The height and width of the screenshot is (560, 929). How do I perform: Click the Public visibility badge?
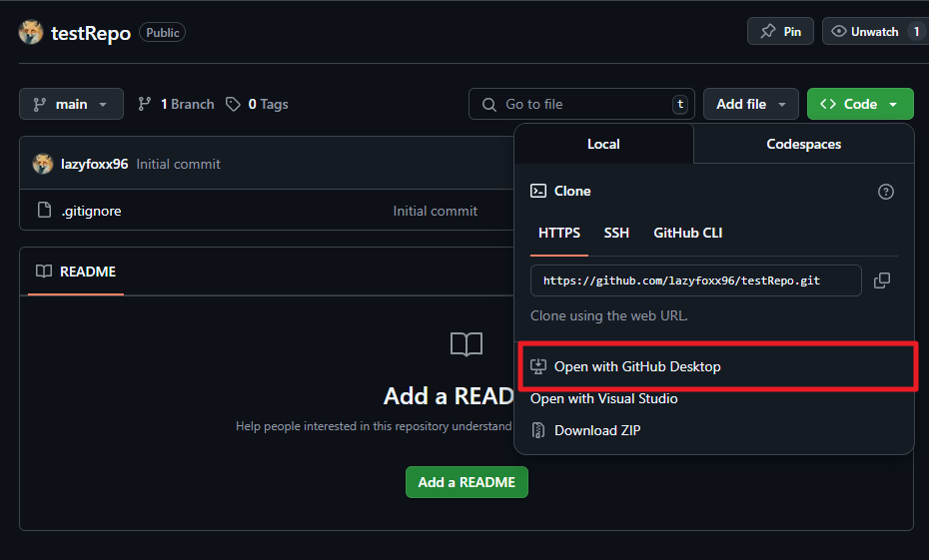point(162,33)
